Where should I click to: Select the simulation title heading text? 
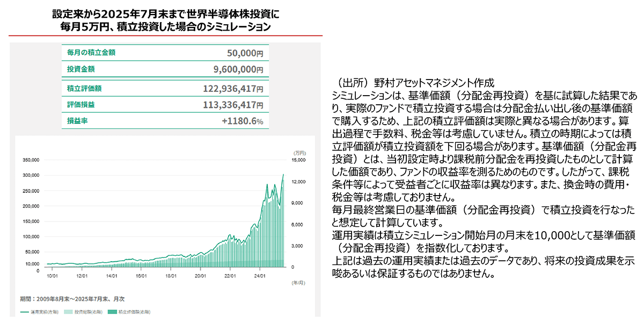pos(165,19)
